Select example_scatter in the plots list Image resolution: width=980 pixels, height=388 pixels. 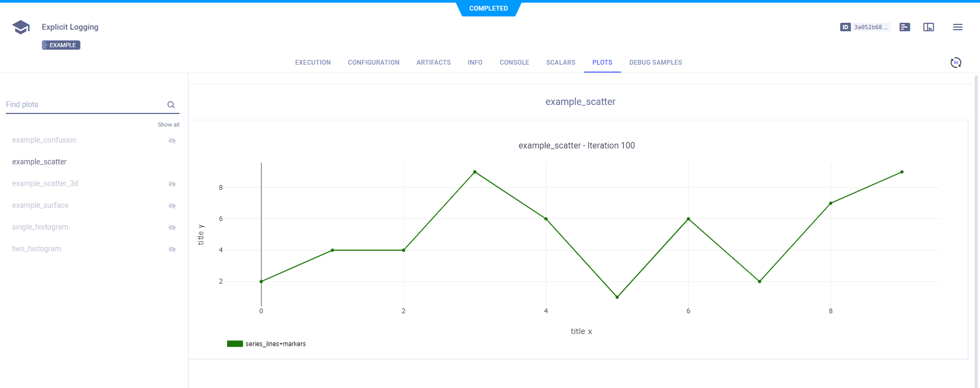click(40, 162)
